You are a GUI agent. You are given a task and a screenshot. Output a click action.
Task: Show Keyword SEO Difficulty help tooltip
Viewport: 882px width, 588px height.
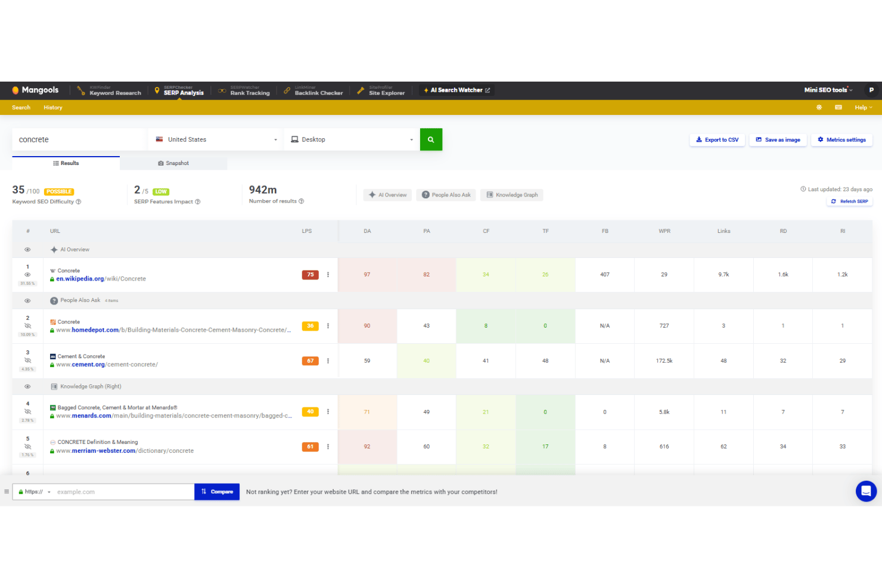pyautogui.click(x=79, y=202)
